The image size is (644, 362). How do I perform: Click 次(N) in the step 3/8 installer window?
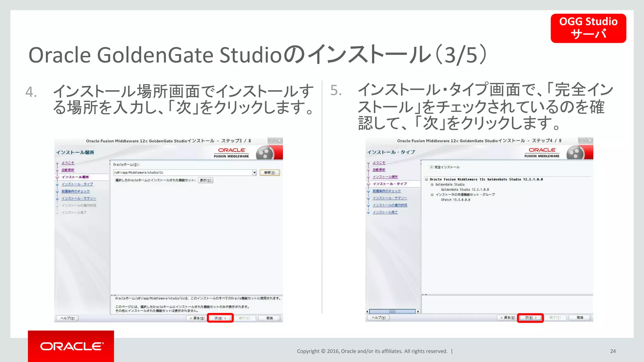(x=220, y=318)
